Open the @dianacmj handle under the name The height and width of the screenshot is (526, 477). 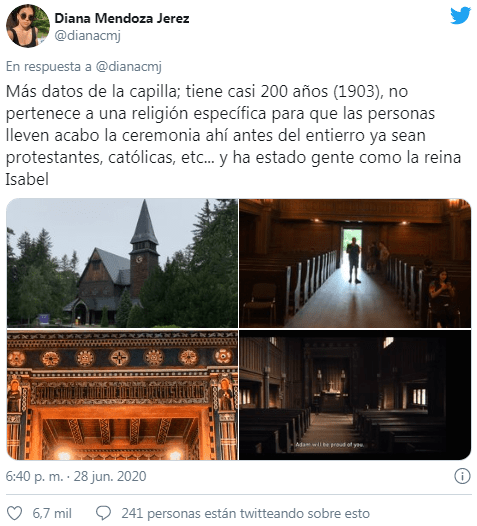coord(87,35)
